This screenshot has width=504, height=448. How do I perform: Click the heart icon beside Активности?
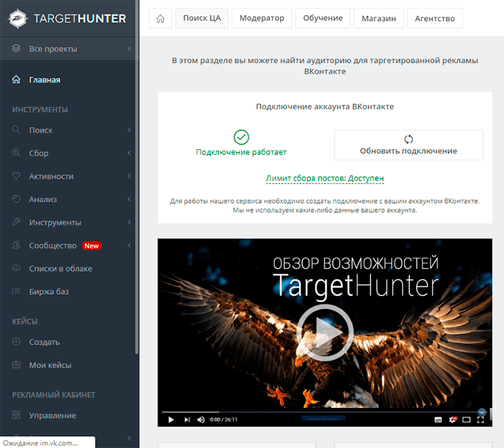pyautogui.click(x=16, y=176)
